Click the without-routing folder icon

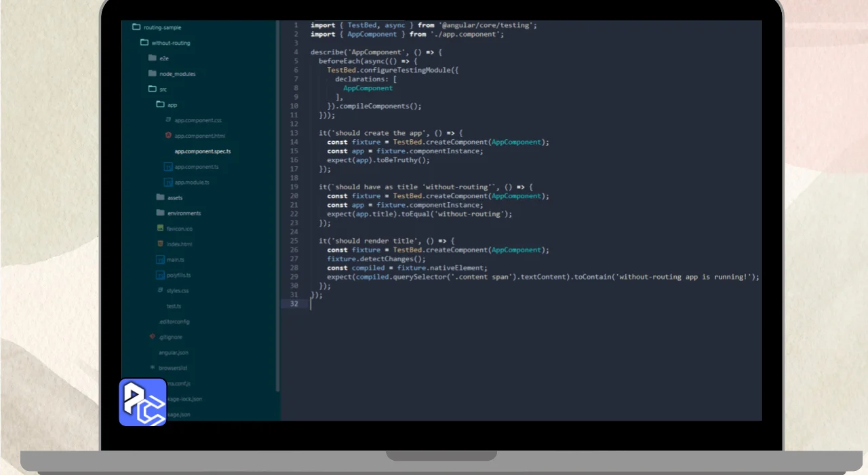pyautogui.click(x=144, y=43)
